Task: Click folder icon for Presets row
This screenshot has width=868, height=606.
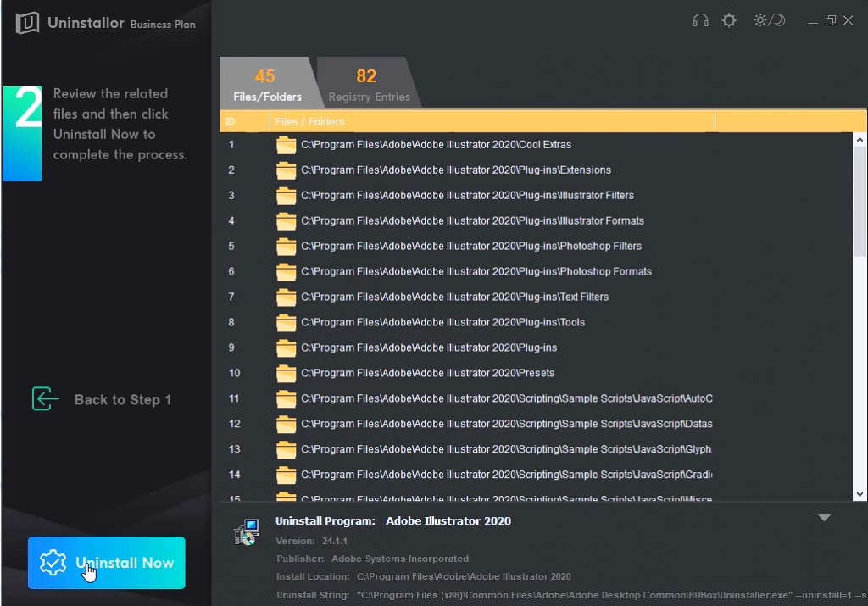Action: (x=287, y=374)
